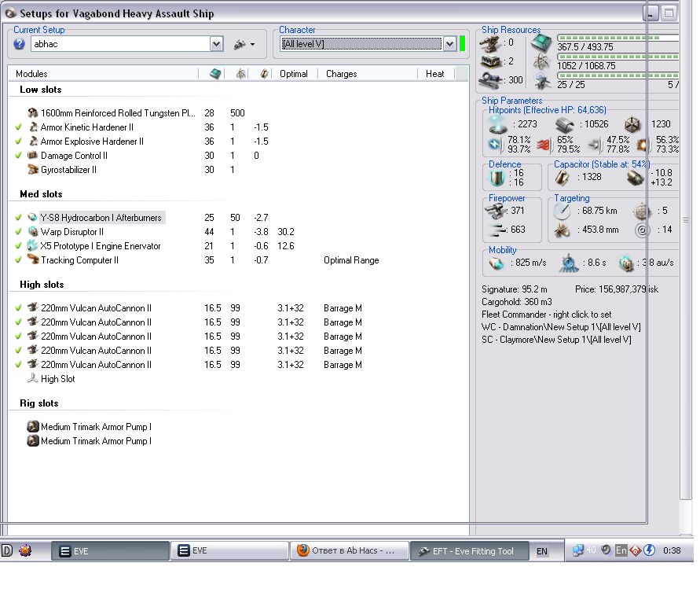The width and height of the screenshot is (700, 596).
Task: Click the blue help icon beside Current Setup
Action: click(20, 45)
